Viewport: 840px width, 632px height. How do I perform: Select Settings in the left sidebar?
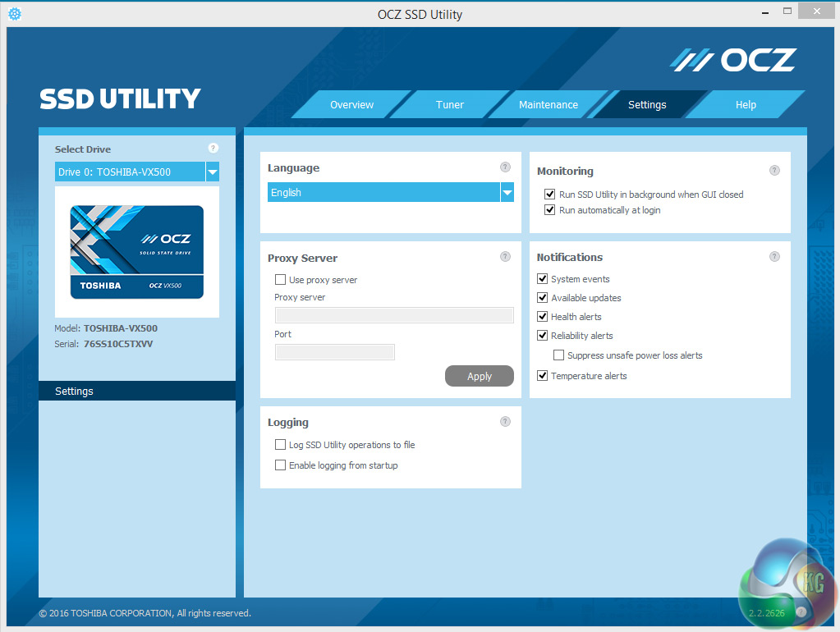coord(137,391)
